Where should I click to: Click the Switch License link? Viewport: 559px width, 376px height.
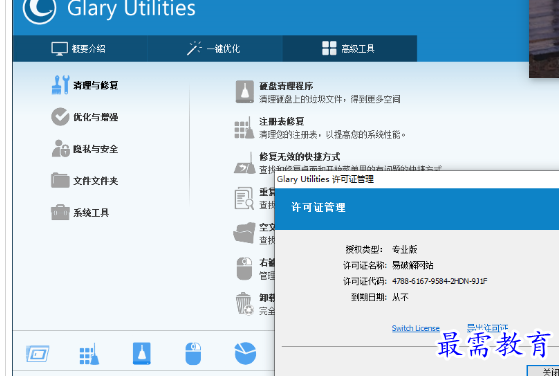[416, 328]
